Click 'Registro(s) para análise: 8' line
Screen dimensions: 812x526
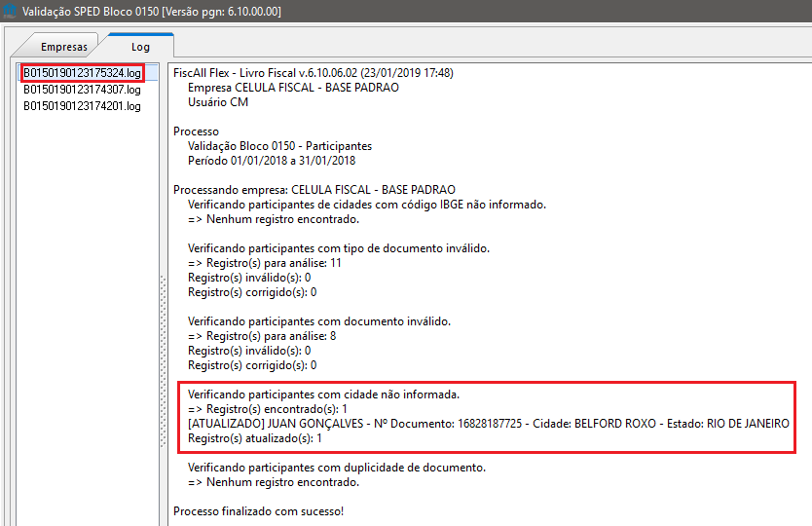pos(262,336)
